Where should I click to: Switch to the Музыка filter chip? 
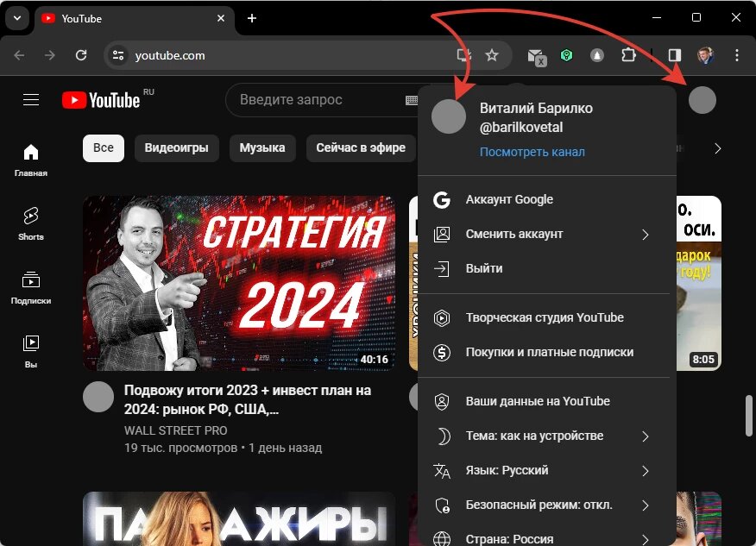262,147
